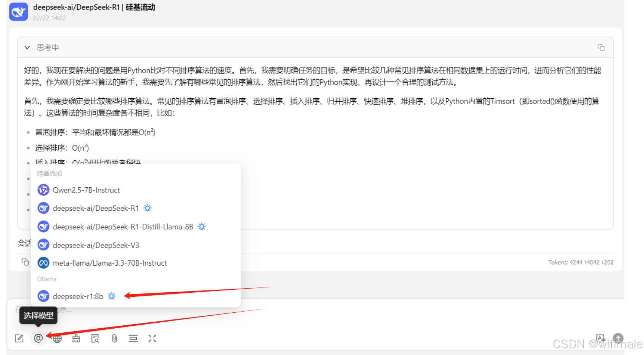The image size is (644, 355).
Task: Select Qwen2.5-7B-Instruct from model list
Action: (x=136, y=190)
